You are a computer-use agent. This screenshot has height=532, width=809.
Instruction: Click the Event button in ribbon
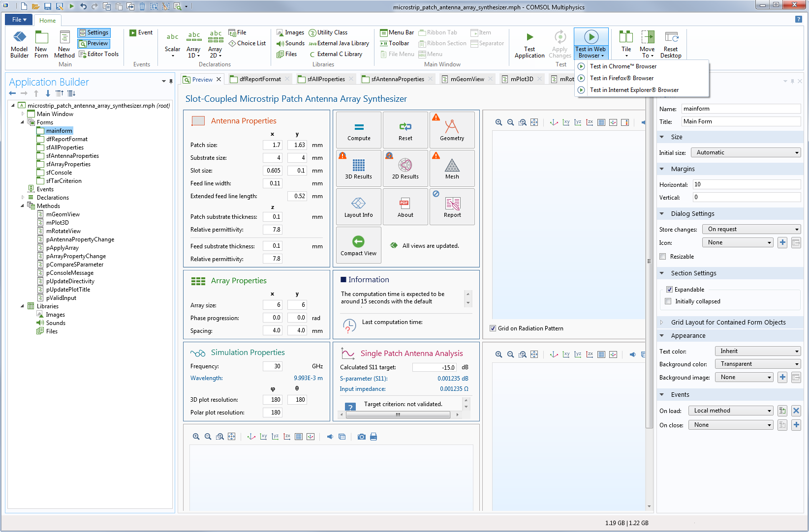point(141,32)
